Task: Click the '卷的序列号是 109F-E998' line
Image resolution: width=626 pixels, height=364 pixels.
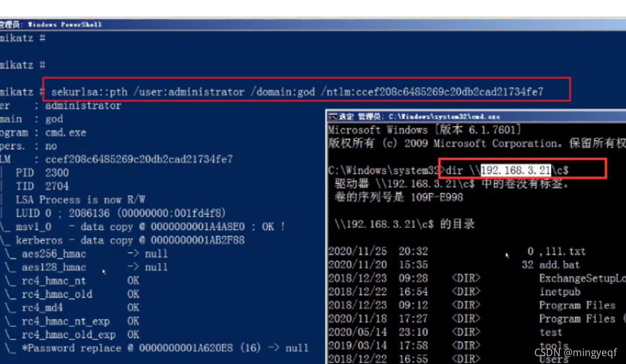Action: coord(399,197)
